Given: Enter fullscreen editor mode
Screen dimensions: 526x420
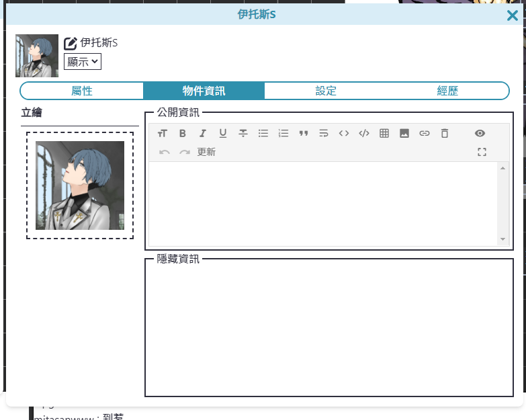Looking at the screenshot, I should click(x=482, y=153).
